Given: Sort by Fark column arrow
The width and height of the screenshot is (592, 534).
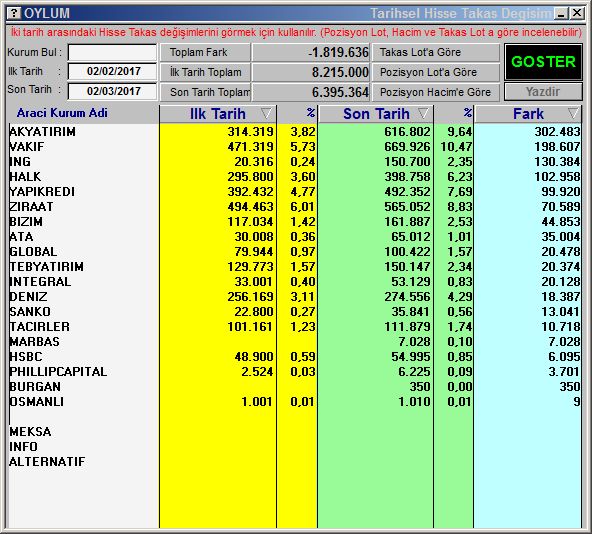Looking at the screenshot, I should pyautogui.click(x=573, y=113).
